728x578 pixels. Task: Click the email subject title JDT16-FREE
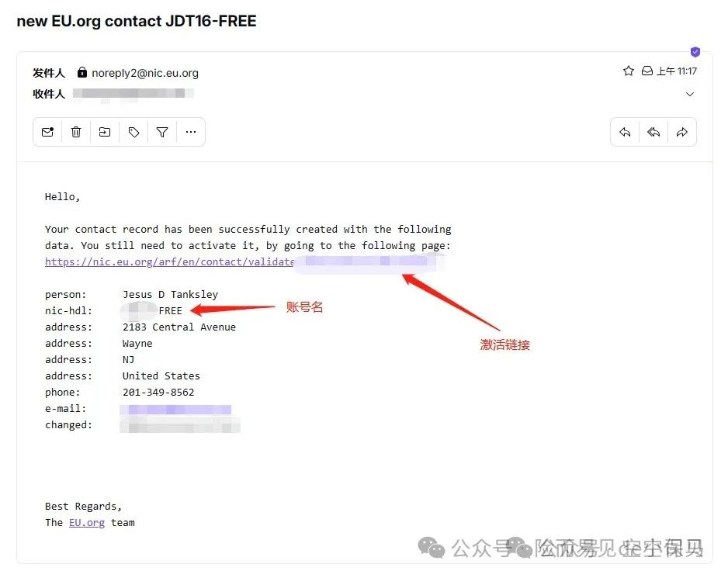coord(137,21)
